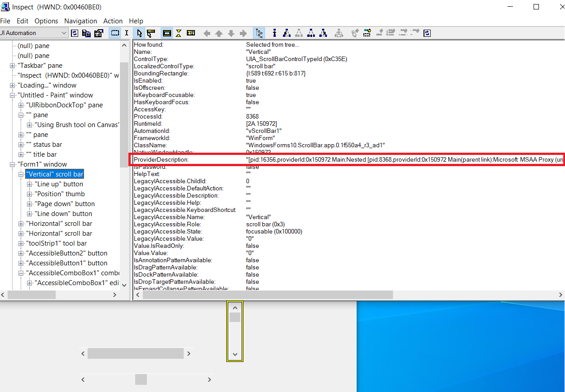
Task: Open the Options menu
Action: click(x=46, y=21)
